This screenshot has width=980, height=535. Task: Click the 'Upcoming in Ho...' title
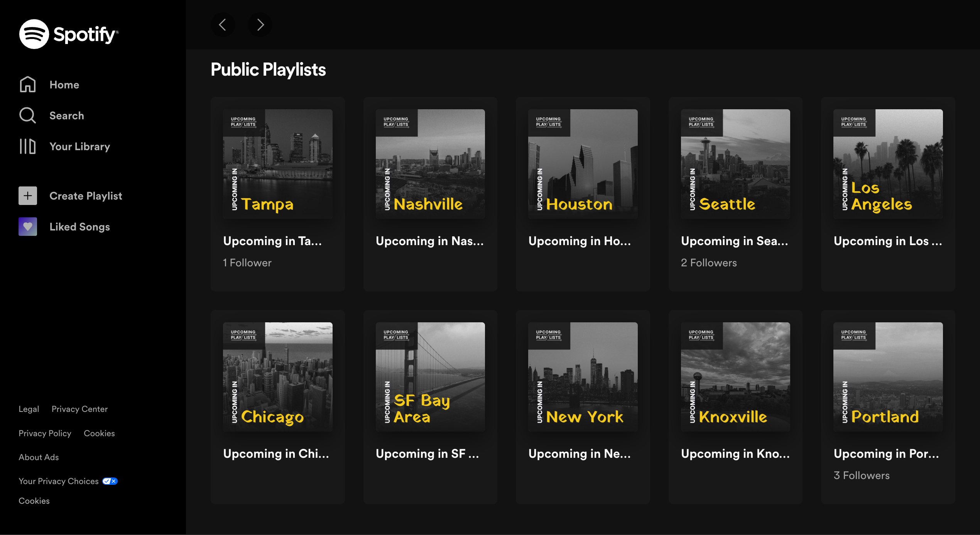click(x=580, y=241)
